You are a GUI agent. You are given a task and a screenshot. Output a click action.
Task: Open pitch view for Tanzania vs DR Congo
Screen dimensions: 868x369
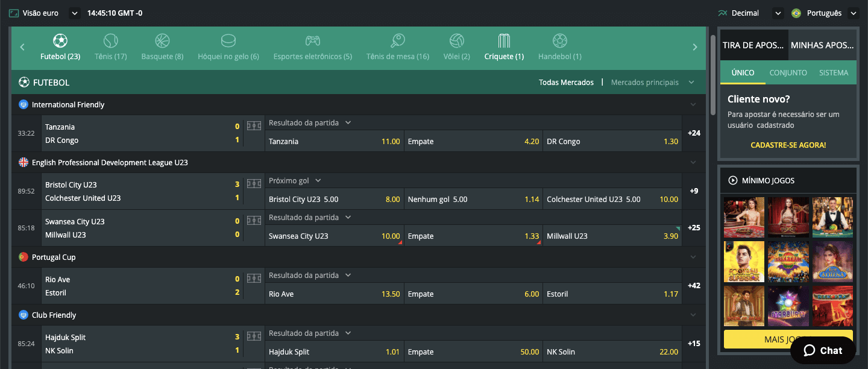254,126
